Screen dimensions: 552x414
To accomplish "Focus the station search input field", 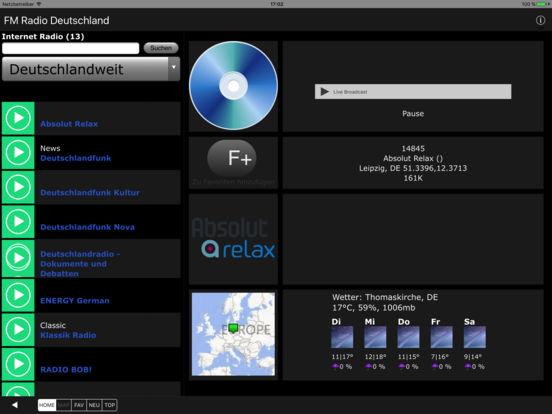I will pyautogui.click(x=70, y=48).
